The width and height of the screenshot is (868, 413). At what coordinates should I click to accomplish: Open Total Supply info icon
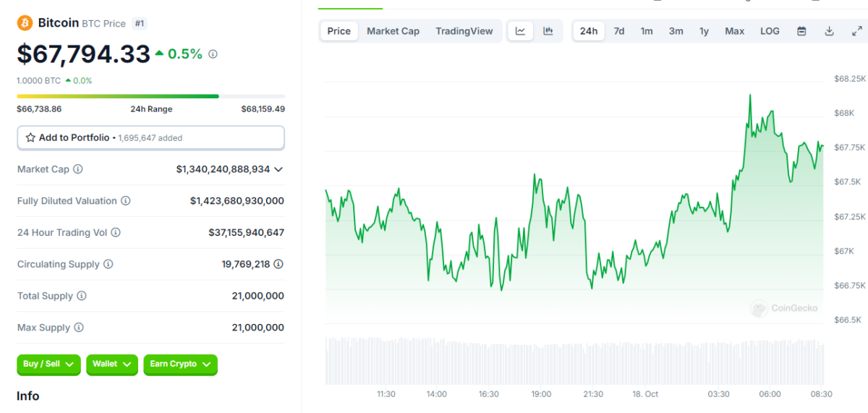click(82, 296)
